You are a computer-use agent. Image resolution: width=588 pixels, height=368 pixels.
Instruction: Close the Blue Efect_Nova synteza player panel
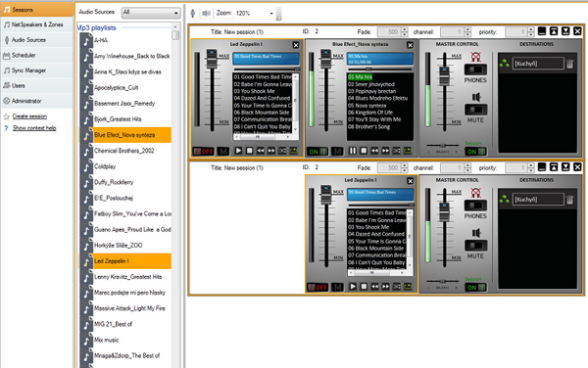tap(411, 45)
